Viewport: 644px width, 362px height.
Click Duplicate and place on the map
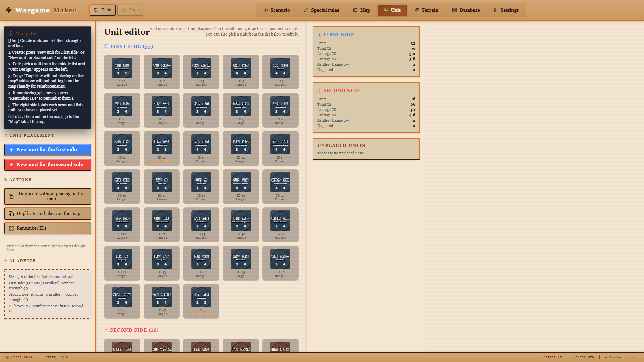[48, 214]
